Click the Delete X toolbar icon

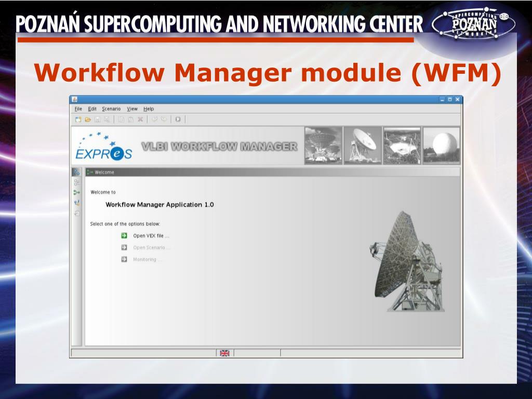click(x=140, y=119)
